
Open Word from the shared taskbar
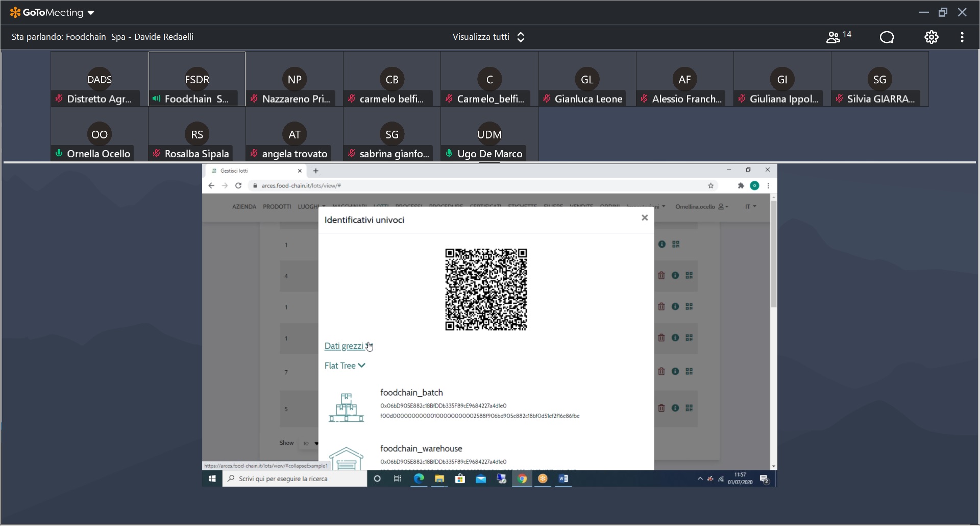[x=563, y=479]
